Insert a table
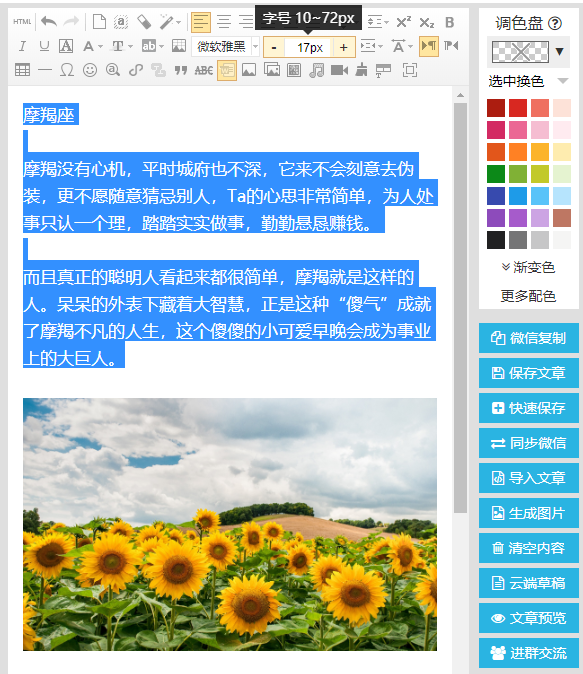The width and height of the screenshot is (583, 674). pyautogui.click(x=22, y=70)
